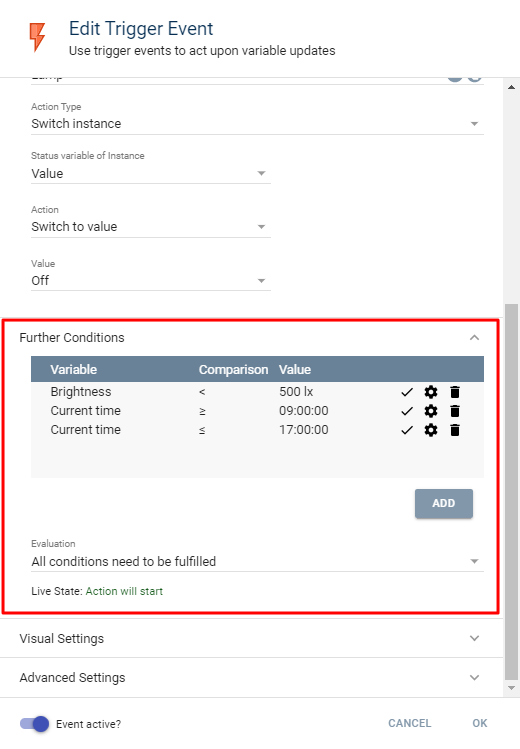The image size is (520, 749).
Task: Expand the Advanced Settings section
Action: (x=251, y=678)
